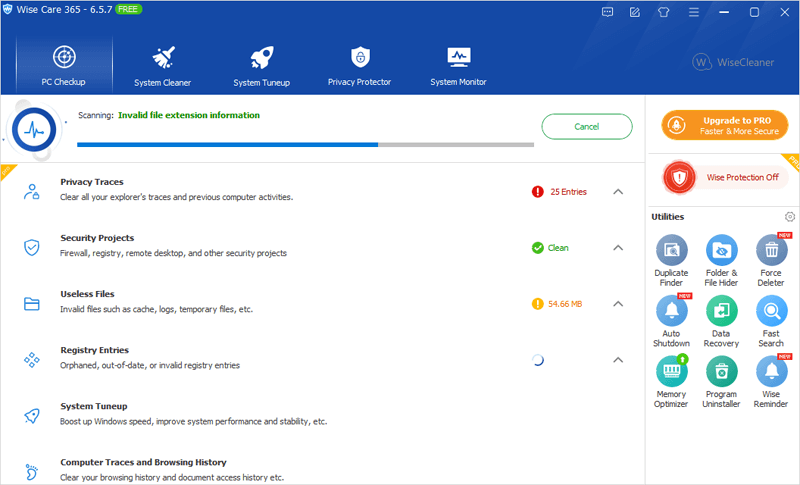Open the PC Checkup tab

[x=64, y=65]
